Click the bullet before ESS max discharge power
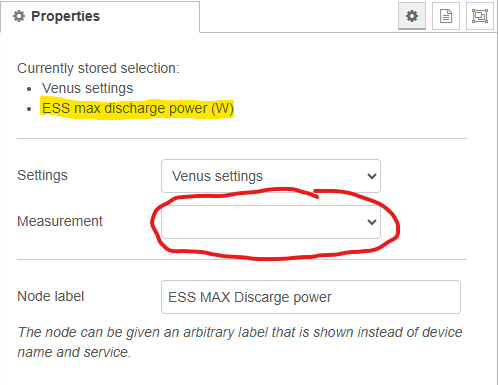Screen dimensions: 498x385 point(29,109)
